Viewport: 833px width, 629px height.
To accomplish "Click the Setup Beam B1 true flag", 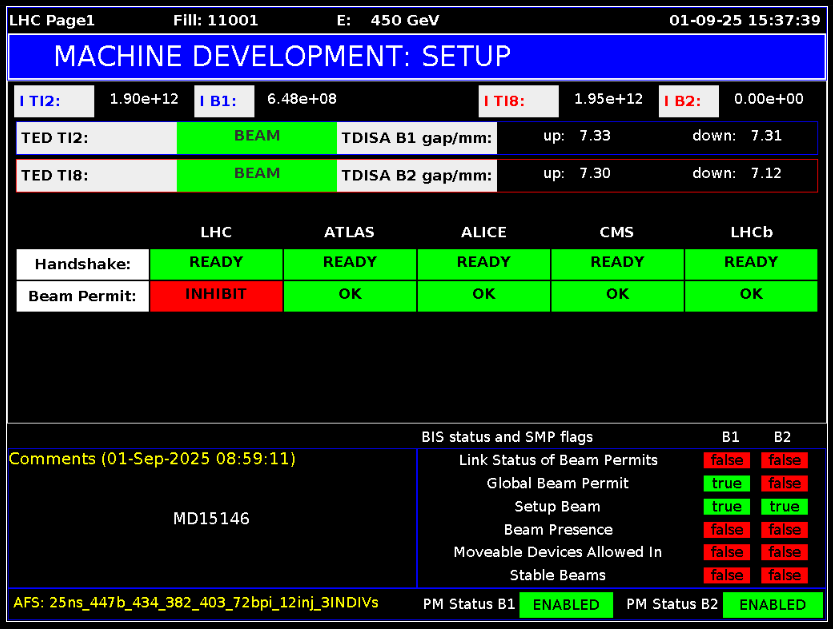I will 727,507.
